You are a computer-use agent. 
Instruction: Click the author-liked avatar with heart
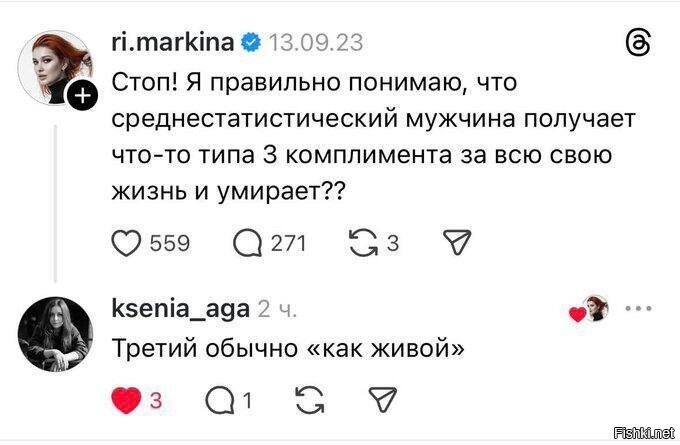click(590, 309)
